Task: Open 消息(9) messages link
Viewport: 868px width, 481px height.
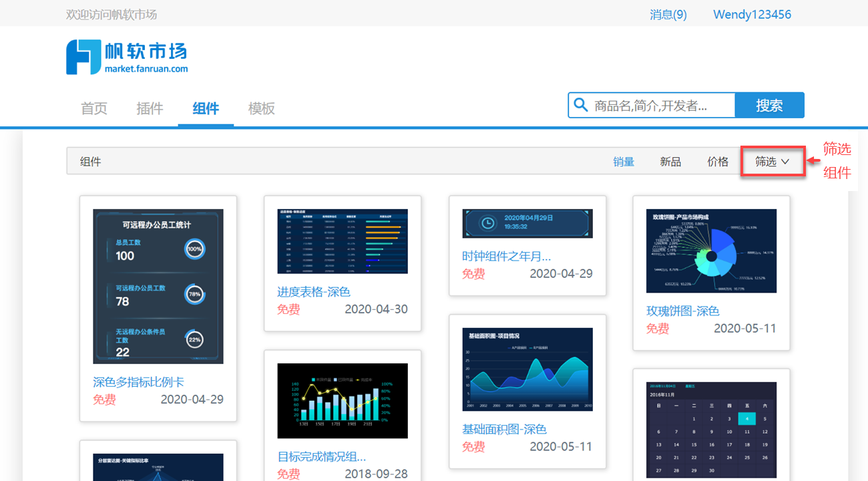Action: pyautogui.click(x=668, y=15)
